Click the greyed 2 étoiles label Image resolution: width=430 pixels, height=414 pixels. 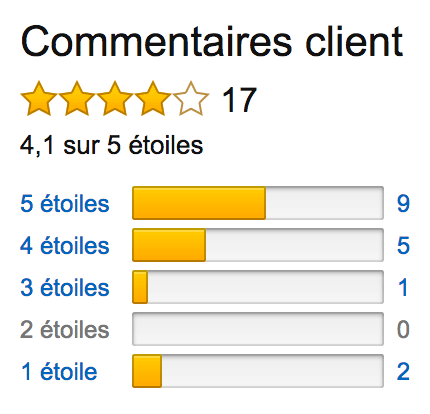[65, 329]
